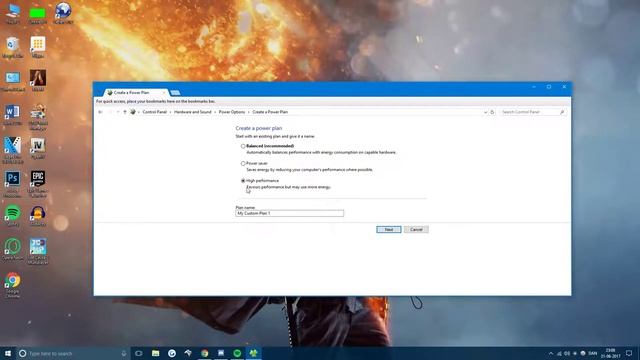
Task: Select the Balanced (recommended) radio button
Action: (x=243, y=146)
